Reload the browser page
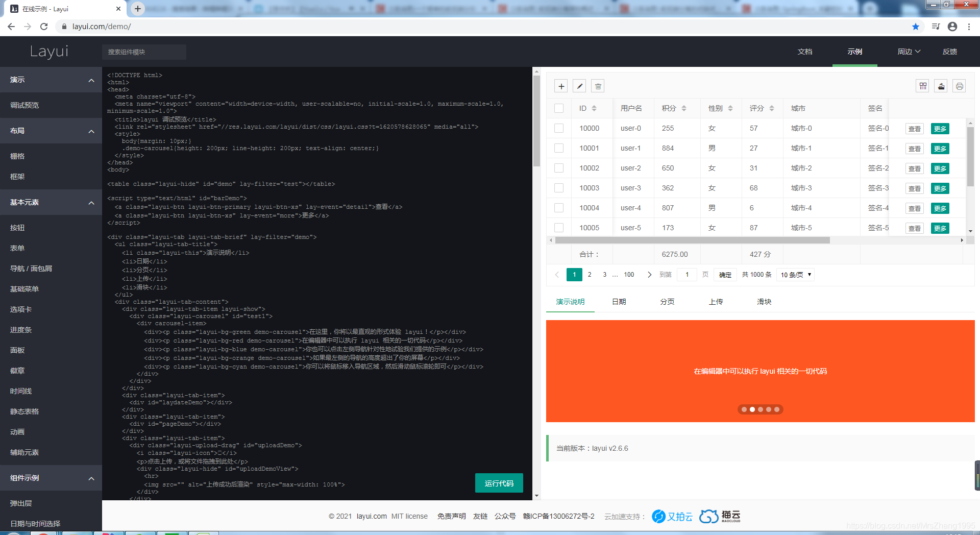This screenshot has width=980, height=535. point(44,27)
